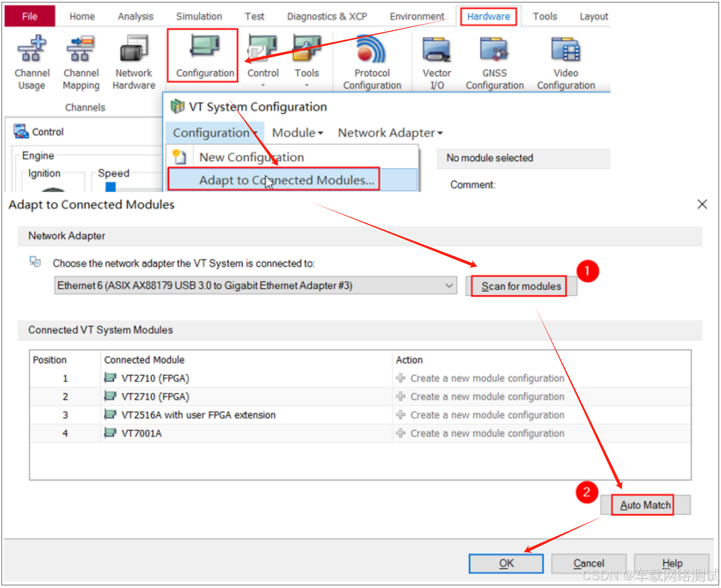Click the Position column header
This screenshot has height=588, width=721.
click(x=50, y=360)
